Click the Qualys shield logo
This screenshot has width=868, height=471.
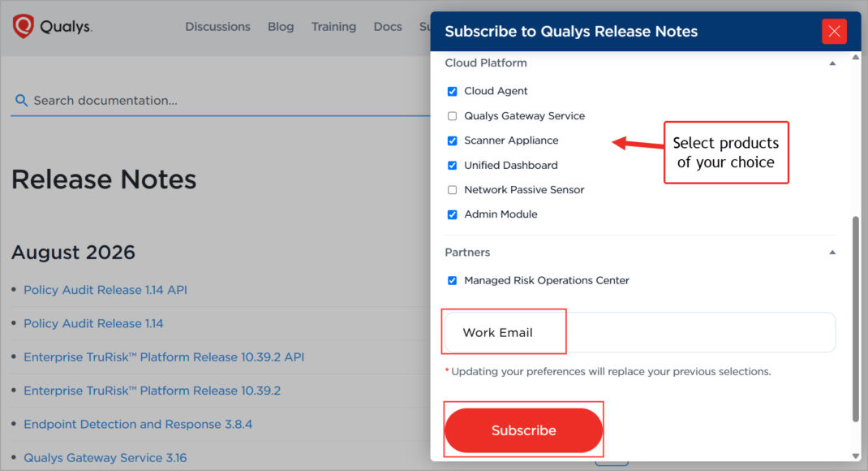[x=24, y=26]
